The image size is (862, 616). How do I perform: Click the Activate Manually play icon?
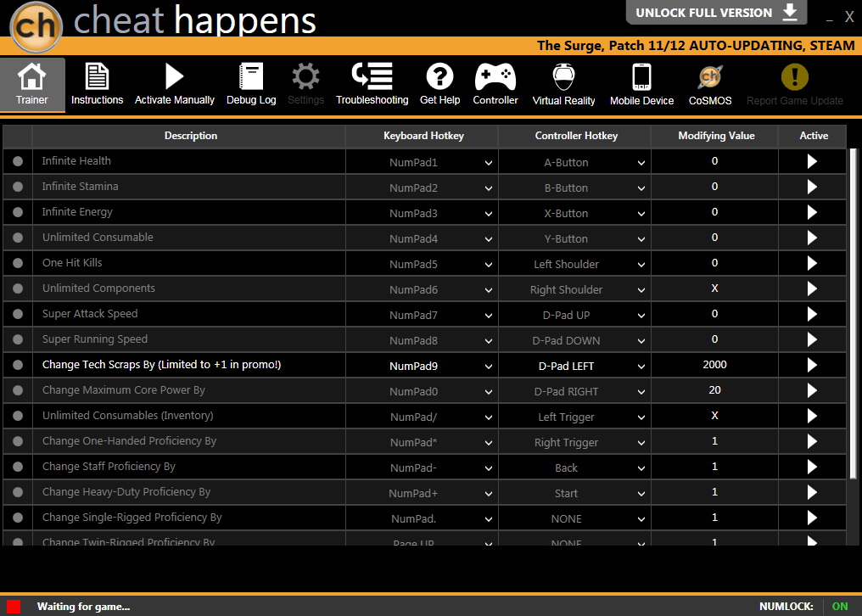[x=174, y=76]
